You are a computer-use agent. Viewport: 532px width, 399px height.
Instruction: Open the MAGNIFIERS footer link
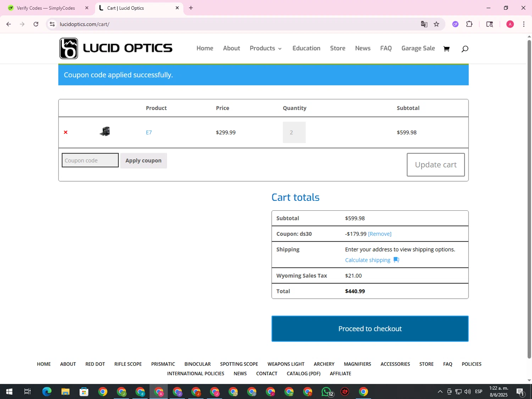click(x=358, y=364)
